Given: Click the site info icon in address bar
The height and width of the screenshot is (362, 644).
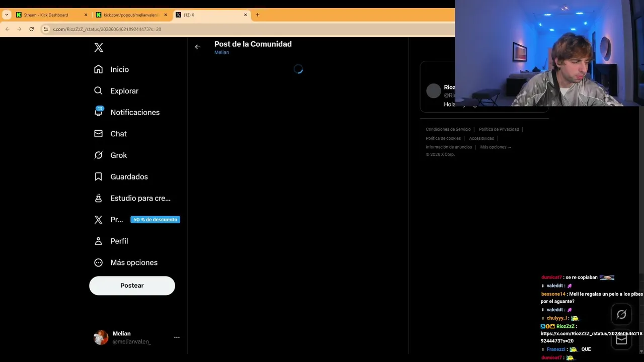Looking at the screenshot, I should point(46,29).
